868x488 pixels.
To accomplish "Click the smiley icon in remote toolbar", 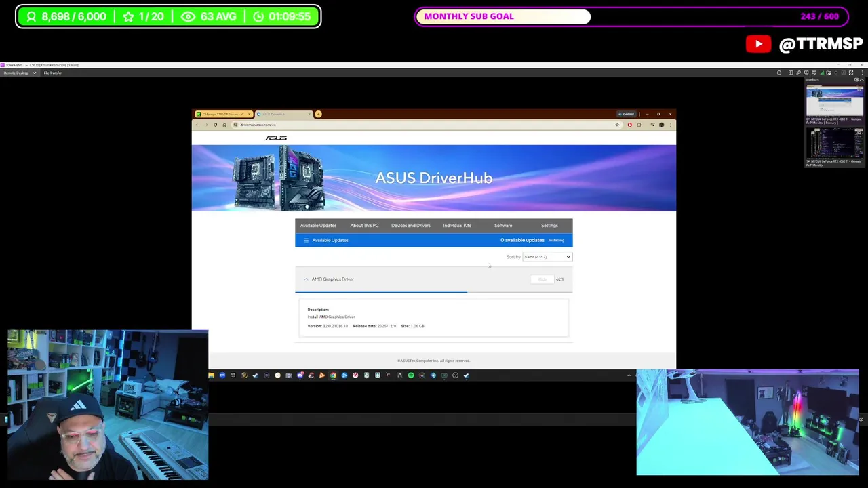I will (x=779, y=73).
